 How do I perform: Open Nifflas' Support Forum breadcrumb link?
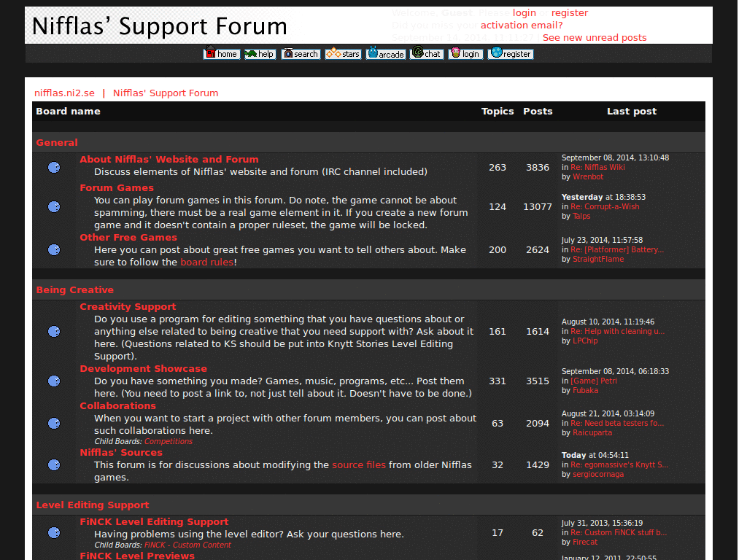pyautogui.click(x=166, y=93)
